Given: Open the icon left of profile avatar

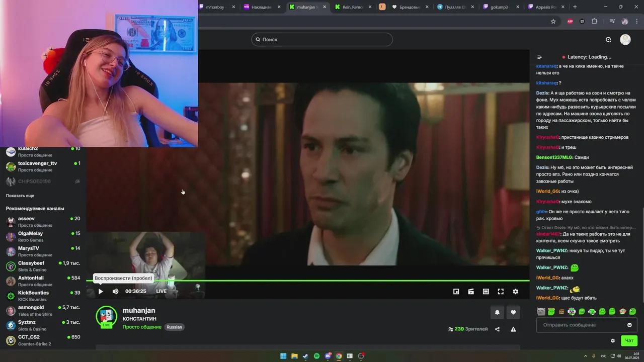Looking at the screenshot, I should 608,39.
